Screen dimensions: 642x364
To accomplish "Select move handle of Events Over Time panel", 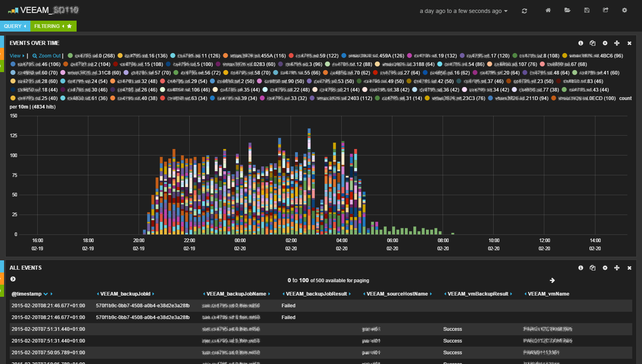I will coord(617,43).
